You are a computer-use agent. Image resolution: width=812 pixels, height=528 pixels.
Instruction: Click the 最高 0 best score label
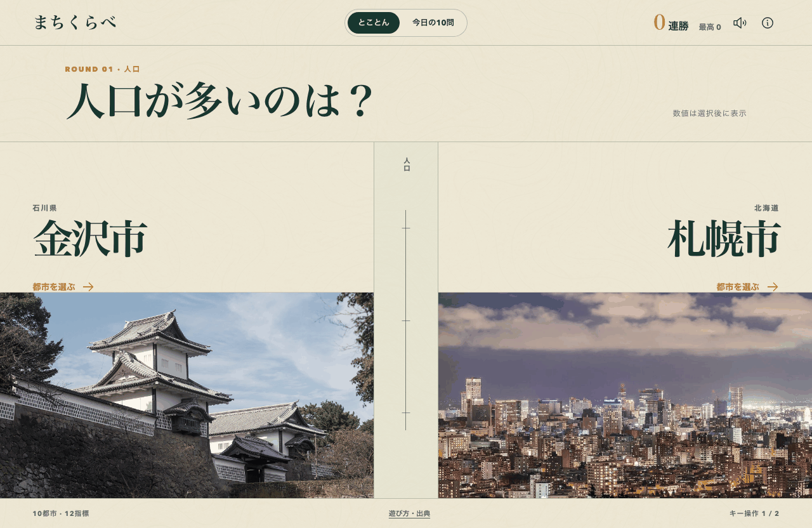click(710, 27)
